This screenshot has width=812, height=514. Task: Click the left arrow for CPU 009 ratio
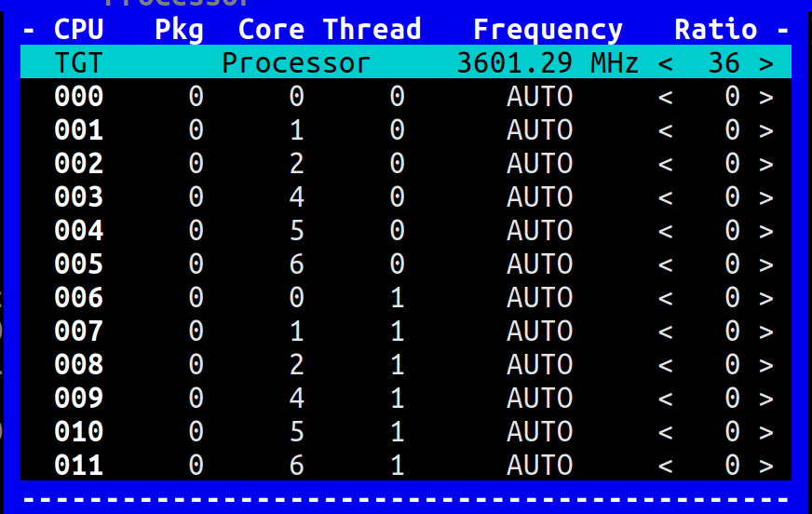(x=666, y=399)
